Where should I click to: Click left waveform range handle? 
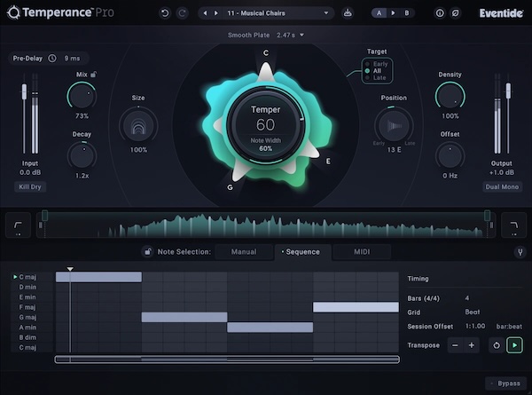pyautogui.click(x=44, y=216)
